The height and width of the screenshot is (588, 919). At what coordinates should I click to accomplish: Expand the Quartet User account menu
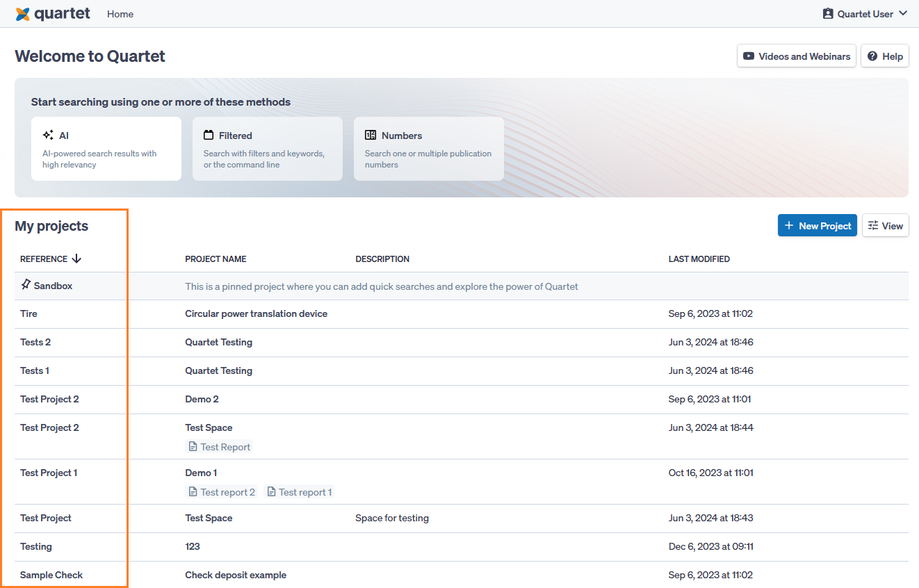click(x=865, y=14)
